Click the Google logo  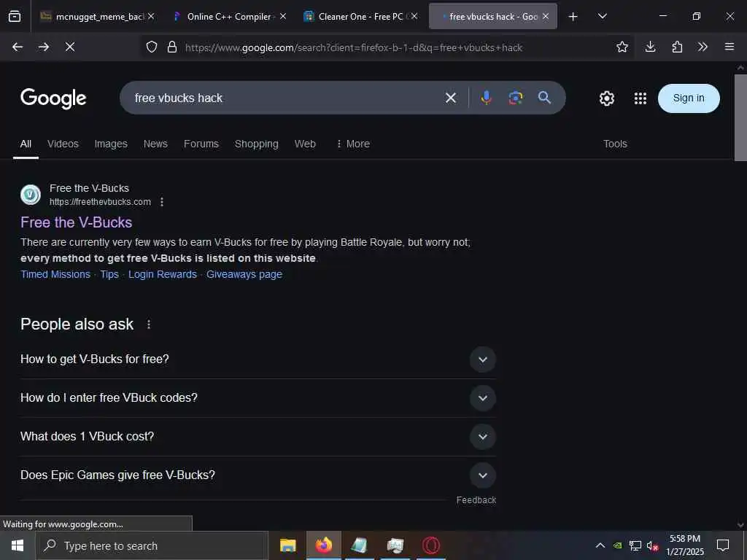(53, 98)
